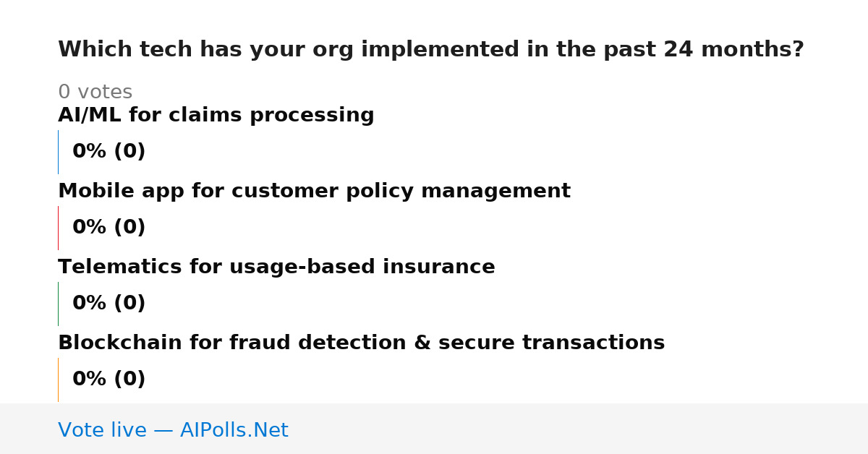Click the red bar for Mobile app option
This screenshot has height=454, width=868.
pos(58,228)
